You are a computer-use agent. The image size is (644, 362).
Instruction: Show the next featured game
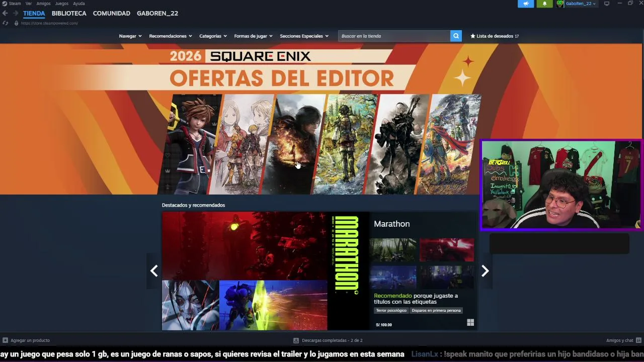[485, 271]
